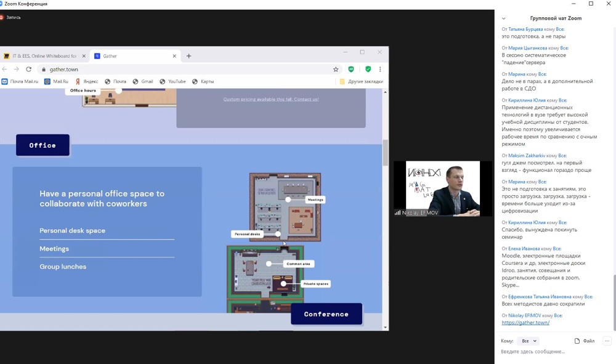The width and height of the screenshot is (616, 364).
Task: Open the Кому recipient dropdown
Action: (528, 341)
